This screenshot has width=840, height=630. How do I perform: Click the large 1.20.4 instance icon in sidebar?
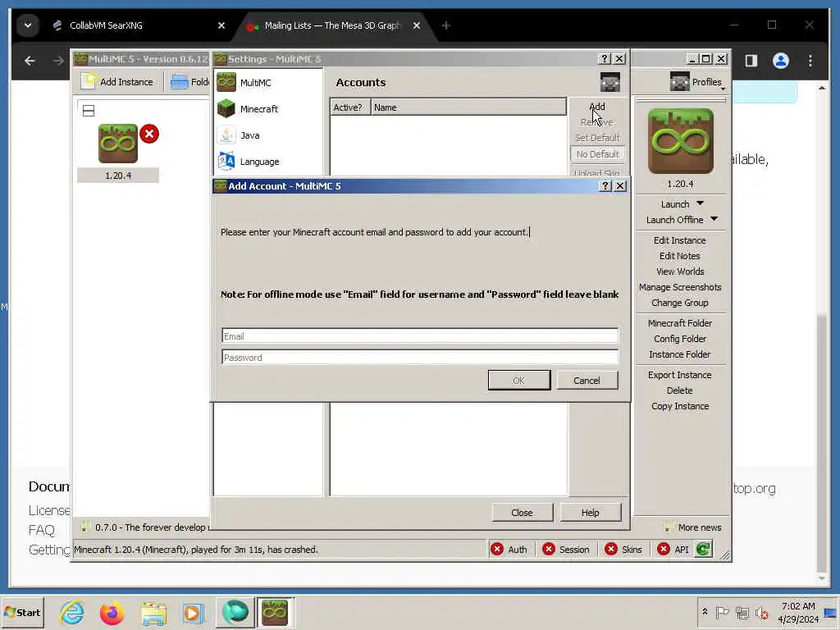coord(680,141)
